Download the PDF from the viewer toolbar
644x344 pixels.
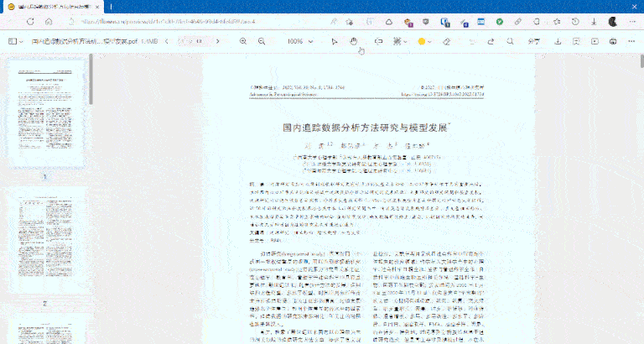coord(558,41)
